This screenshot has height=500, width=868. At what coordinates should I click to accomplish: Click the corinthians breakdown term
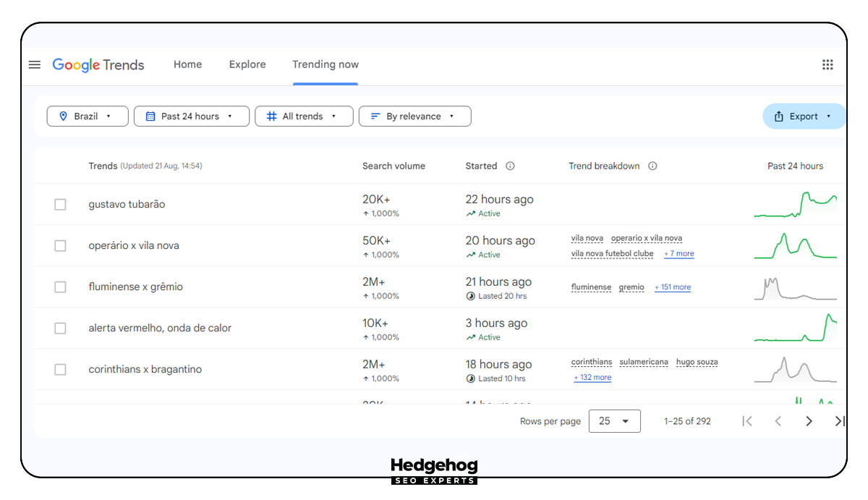coord(592,362)
